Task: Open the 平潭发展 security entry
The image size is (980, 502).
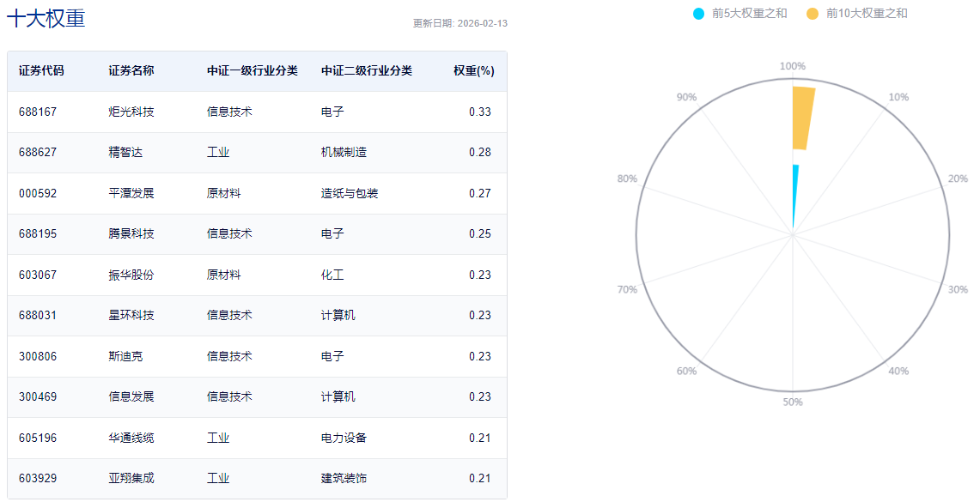Action: point(131,194)
